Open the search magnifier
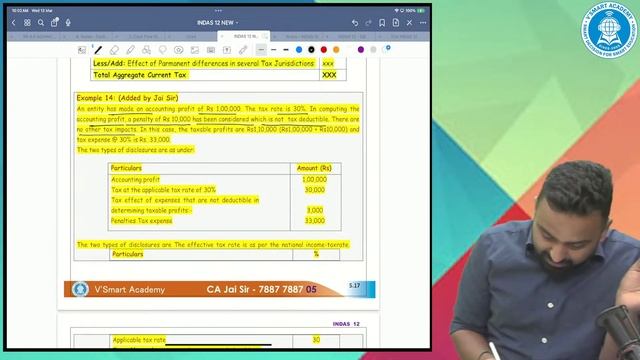Viewport: 640px width, 360px height. click(41, 23)
